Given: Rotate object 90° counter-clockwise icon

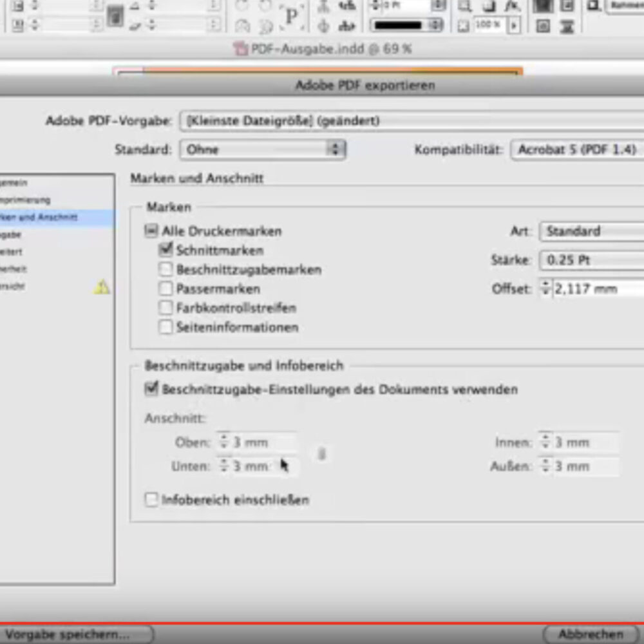Looking at the screenshot, I should [x=265, y=6].
